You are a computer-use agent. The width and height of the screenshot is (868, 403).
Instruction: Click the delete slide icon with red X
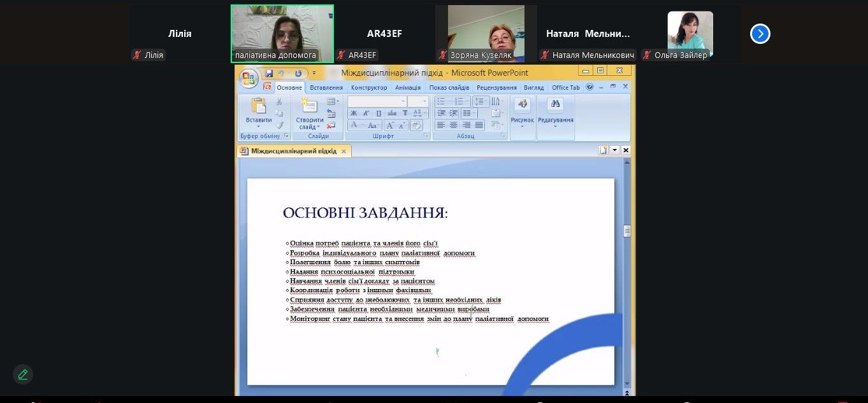(x=331, y=125)
